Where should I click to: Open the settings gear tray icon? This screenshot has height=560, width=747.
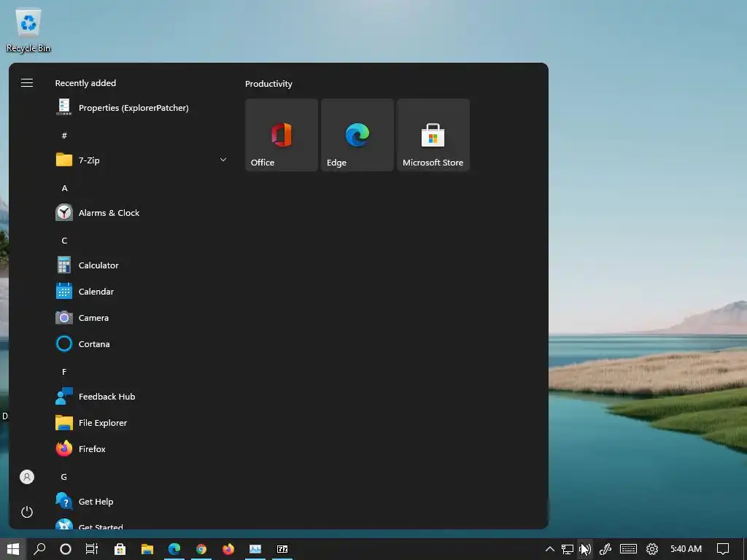[652, 549]
